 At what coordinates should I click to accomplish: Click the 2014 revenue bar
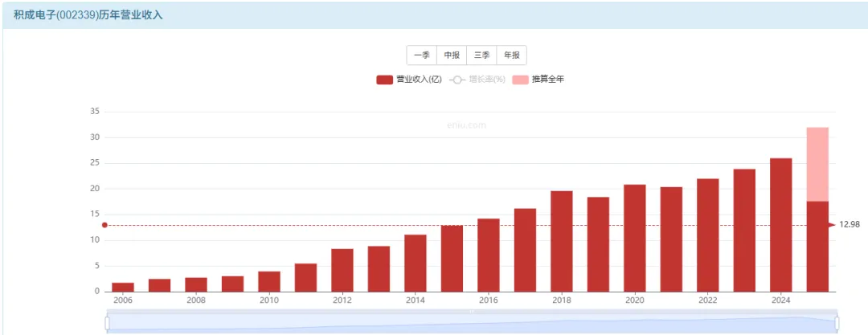(416, 264)
